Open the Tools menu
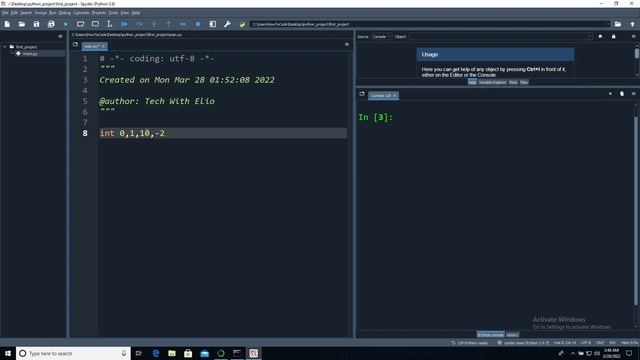Image resolution: width=640 pixels, height=360 pixels. point(113,13)
